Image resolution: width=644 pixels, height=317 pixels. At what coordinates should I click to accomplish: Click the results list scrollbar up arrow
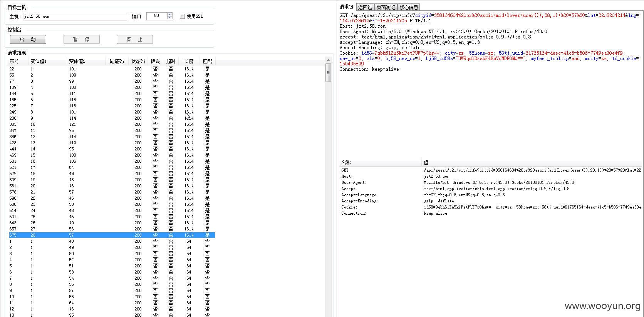328,60
